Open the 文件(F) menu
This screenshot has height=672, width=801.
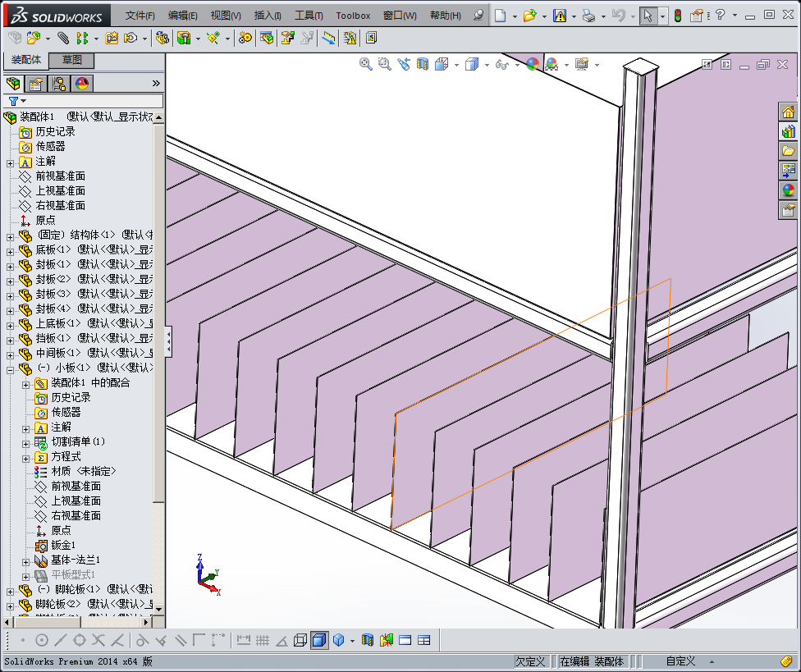click(140, 16)
